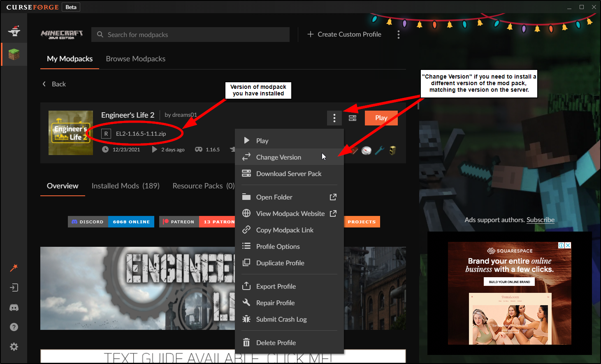This screenshot has height=364, width=601.
Task: Close the Squarespace ad
Action: click(568, 245)
